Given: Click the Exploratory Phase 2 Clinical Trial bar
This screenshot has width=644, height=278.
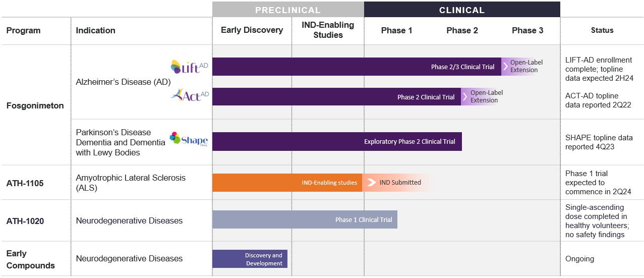Looking at the screenshot, I should pyautogui.click(x=336, y=142).
